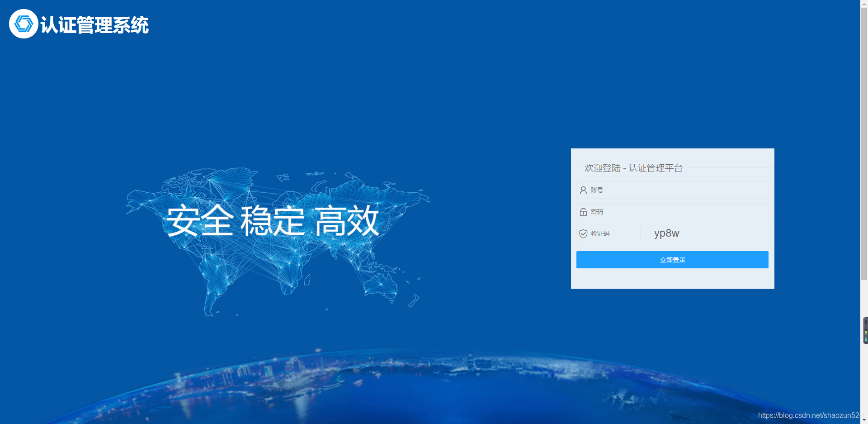Click the shield icon in the 验证码 field
The width and height of the screenshot is (868, 424).
[583, 233]
